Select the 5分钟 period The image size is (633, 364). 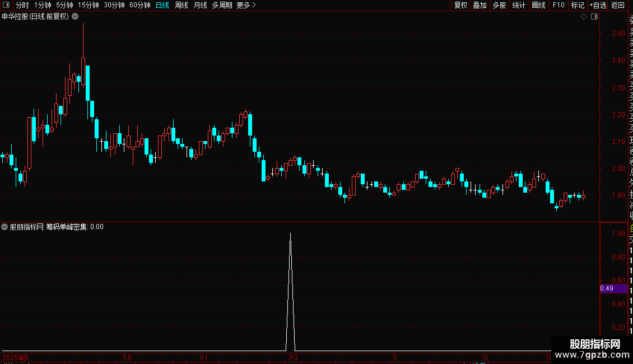tap(64, 5)
